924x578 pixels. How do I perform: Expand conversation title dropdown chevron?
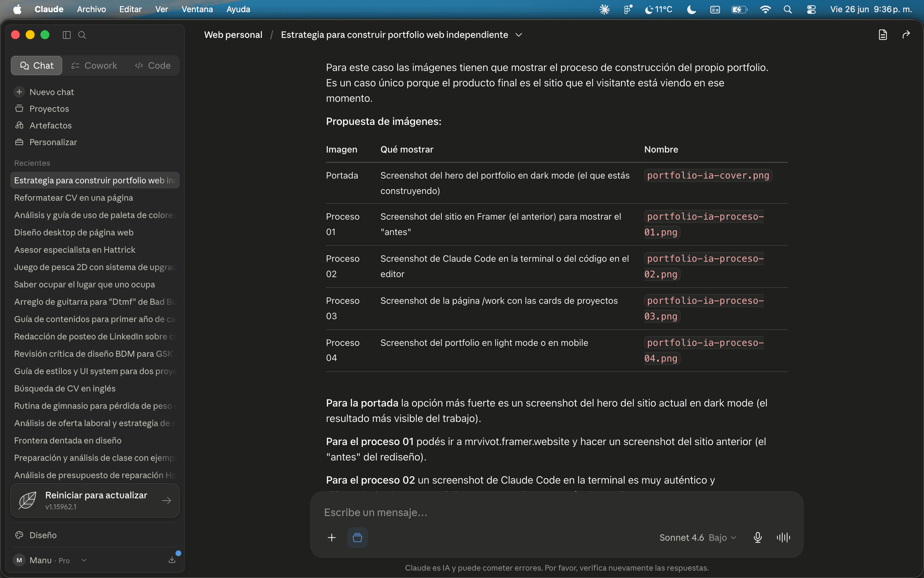coord(518,35)
